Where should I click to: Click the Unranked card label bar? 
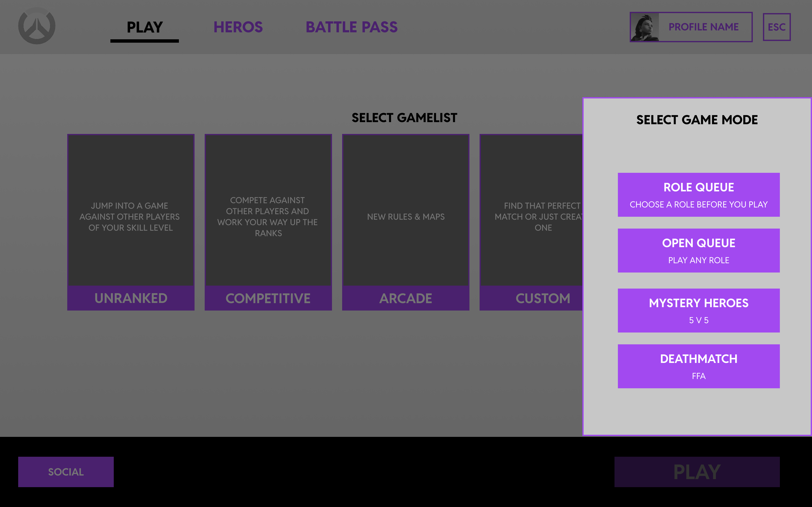click(x=131, y=298)
